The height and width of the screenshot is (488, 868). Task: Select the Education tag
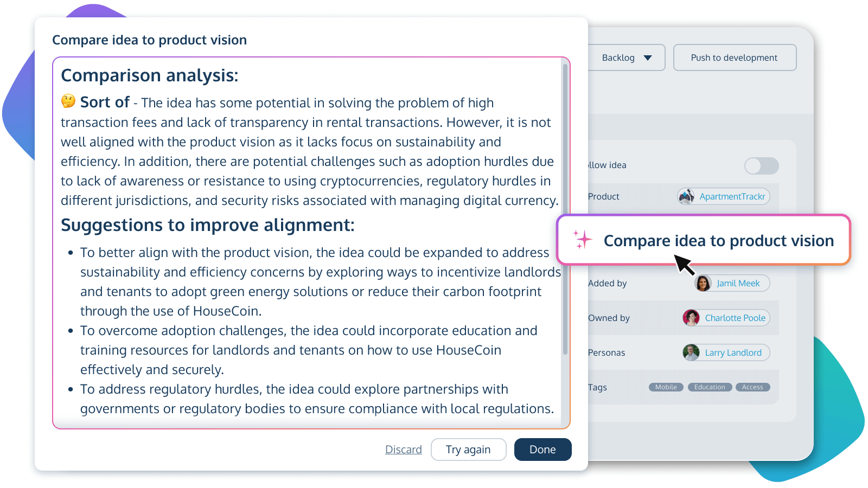click(x=709, y=387)
